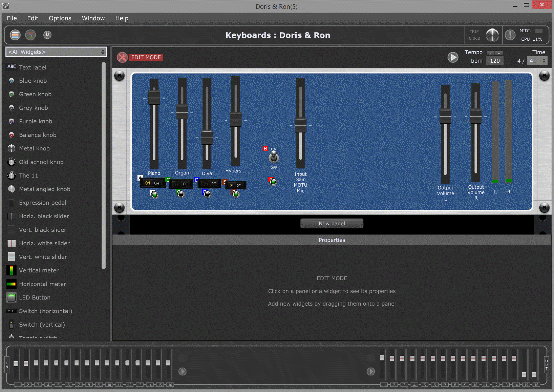This screenshot has height=392, width=554.
Task: Open the panels/rackspace view toolbar icon
Action: click(15, 35)
